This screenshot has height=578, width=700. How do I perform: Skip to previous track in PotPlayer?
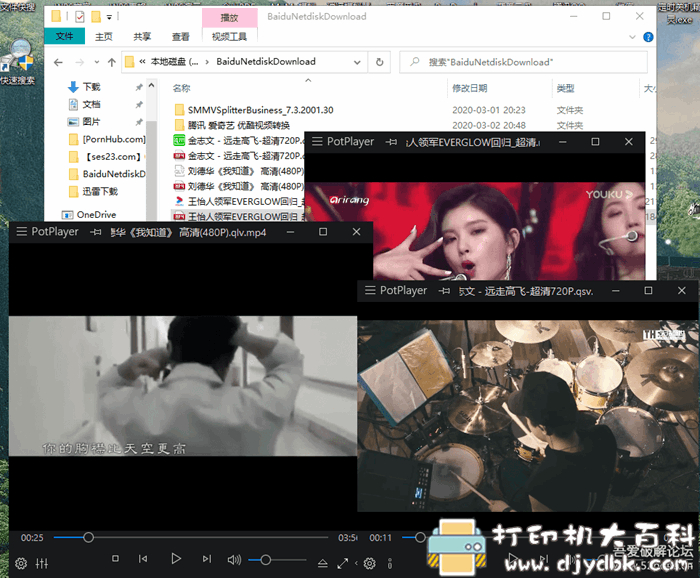pyautogui.click(x=143, y=558)
